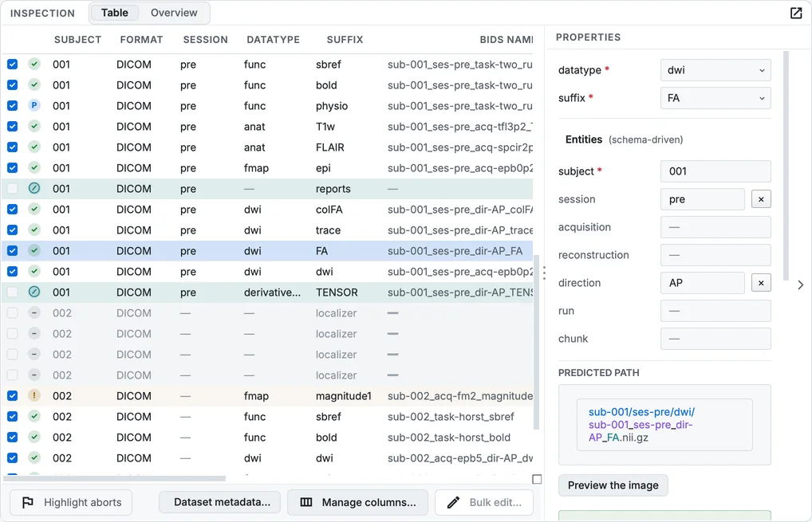Click the subject entity input field

(x=715, y=171)
